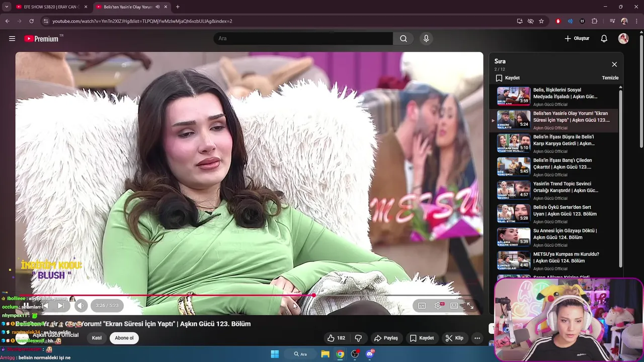This screenshot has height=362, width=644.
Task: Click Katıl join button
Action: 97,338
